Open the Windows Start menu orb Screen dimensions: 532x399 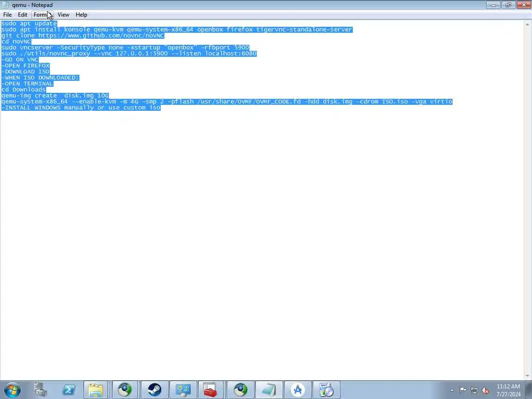click(12, 390)
